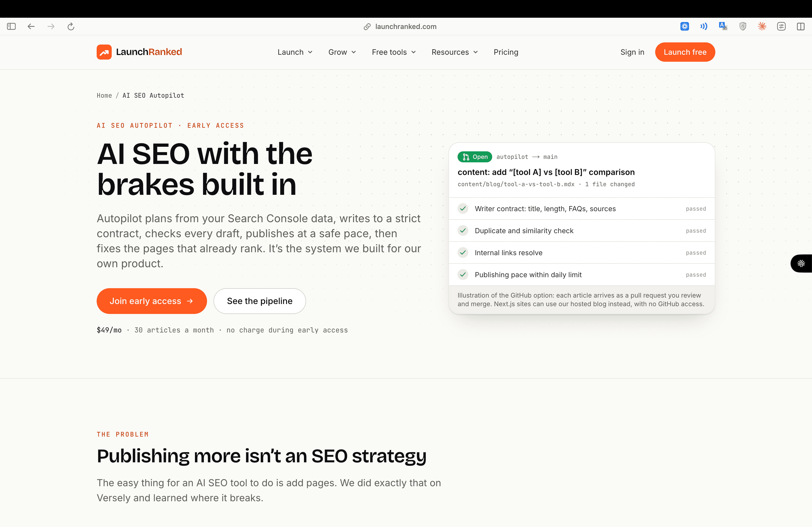The width and height of the screenshot is (812, 527).
Task: Go forward with the forward arrow
Action: [x=51, y=26]
